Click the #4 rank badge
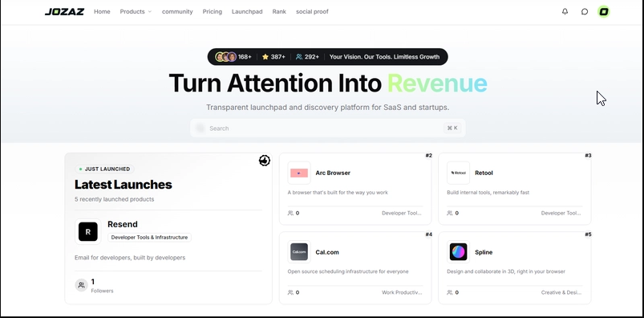Screen dimensions: 644x318 [x=429, y=234]
